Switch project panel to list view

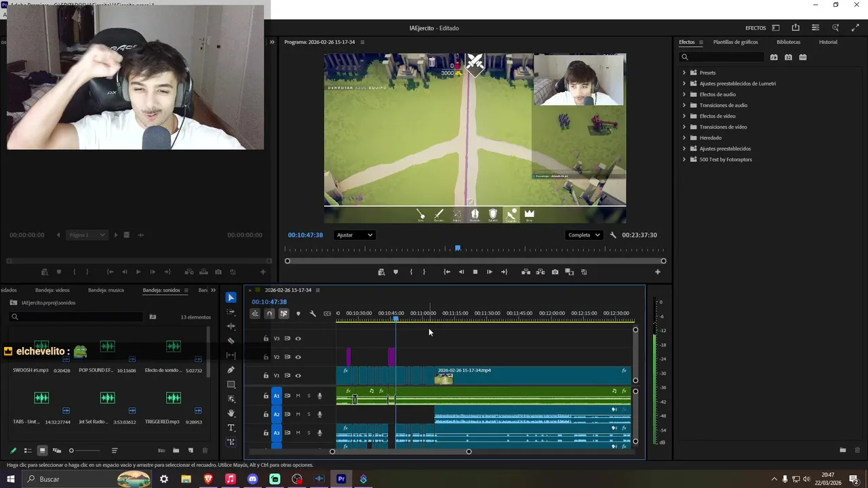28,451
